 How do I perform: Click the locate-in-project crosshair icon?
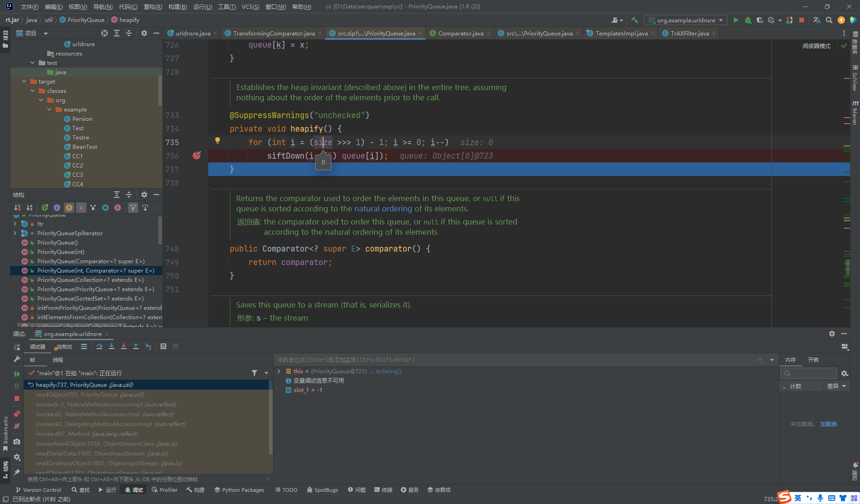tap(105, 33)
